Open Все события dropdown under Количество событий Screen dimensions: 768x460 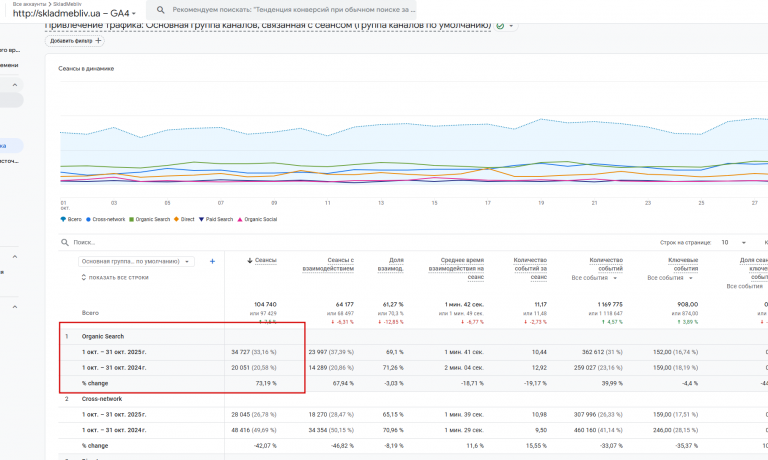tap(594, 278)
